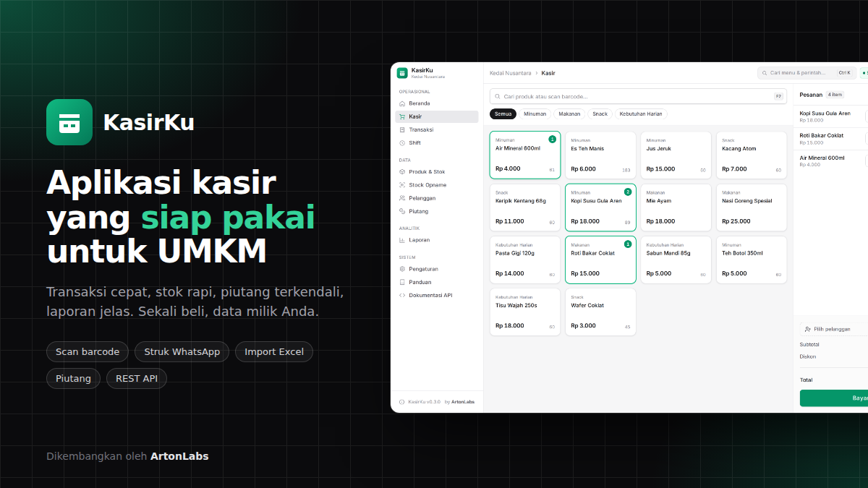Click the KasirKu logo in the app sidebar
The height and width of the screenshot is (488, 868).
(x=402, y=73)
